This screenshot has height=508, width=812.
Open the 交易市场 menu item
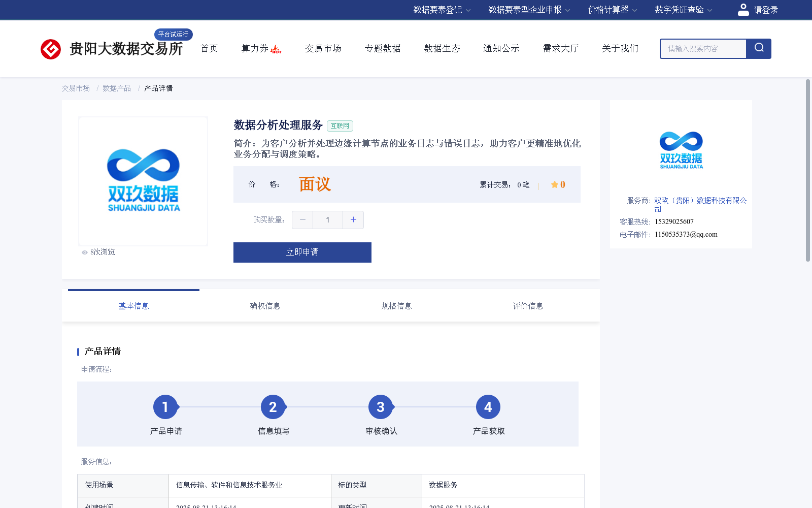click(323, 48)
